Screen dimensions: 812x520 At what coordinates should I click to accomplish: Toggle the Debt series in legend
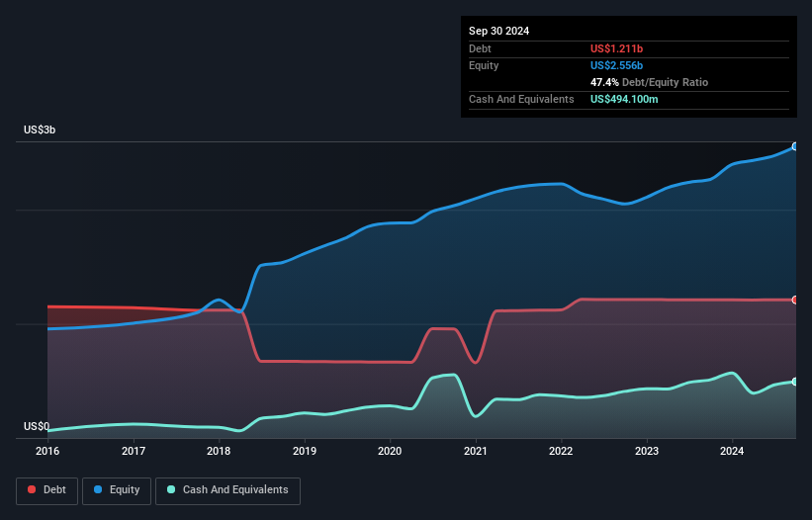(x=46, y=490)
